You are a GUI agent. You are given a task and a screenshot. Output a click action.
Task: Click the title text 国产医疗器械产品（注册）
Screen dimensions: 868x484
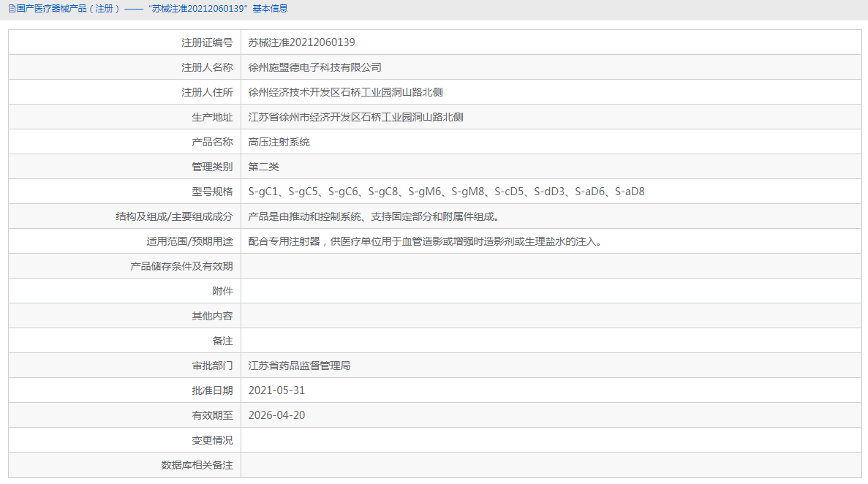click(68, 9)
